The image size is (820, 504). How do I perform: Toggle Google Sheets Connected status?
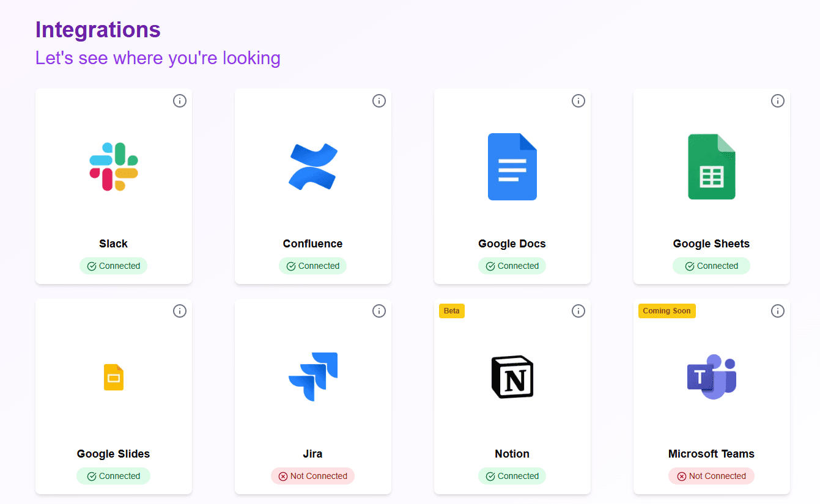click(711, 266)
